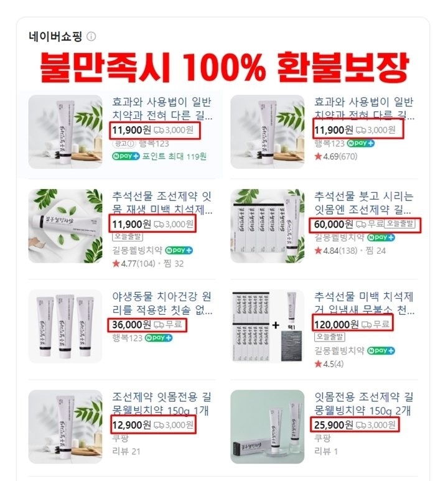Open thumbnail of gift box set with 떡1
The width and height of the screenshot is (448, 481).
click(x=268, y=326)
